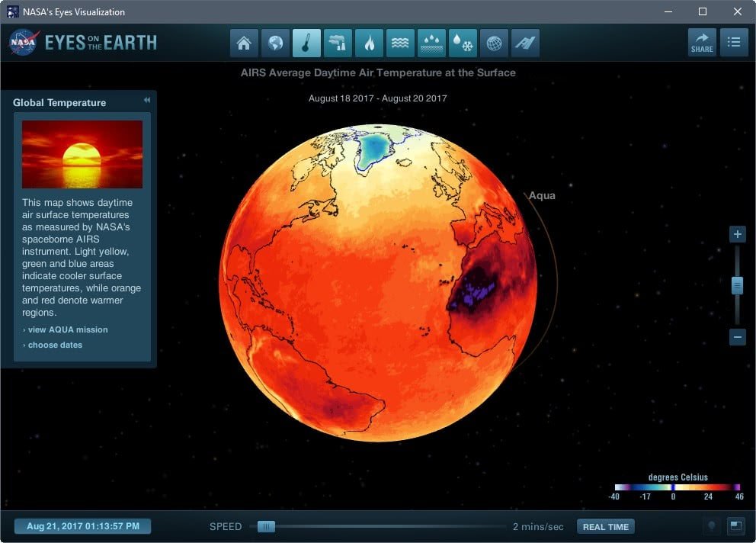
Task: Select the wireframe globe gravity icon
Action: point(494,43)
